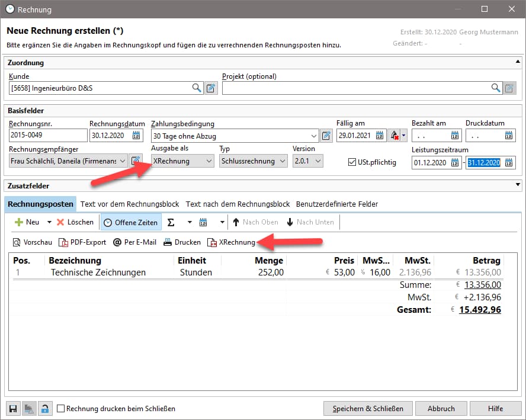Expand the Zusatzfelder section
The width and height of the screenshot is (526, 420).
(x=518, y=184)
